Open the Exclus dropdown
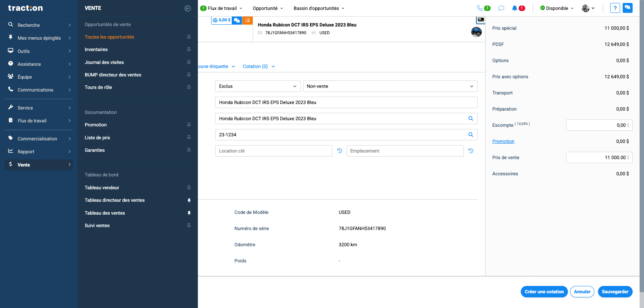This screenshot has height=308, width=644. 258,86
